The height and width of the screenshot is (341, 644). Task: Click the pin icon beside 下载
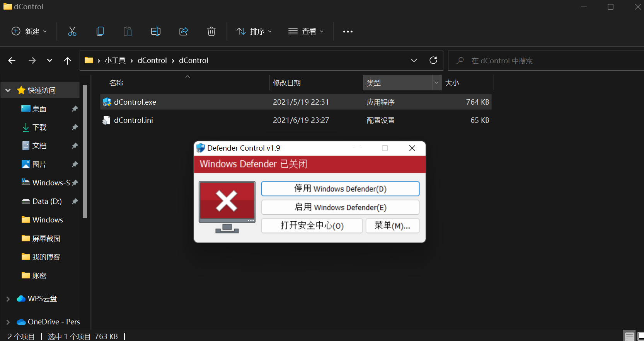(75, 127)
